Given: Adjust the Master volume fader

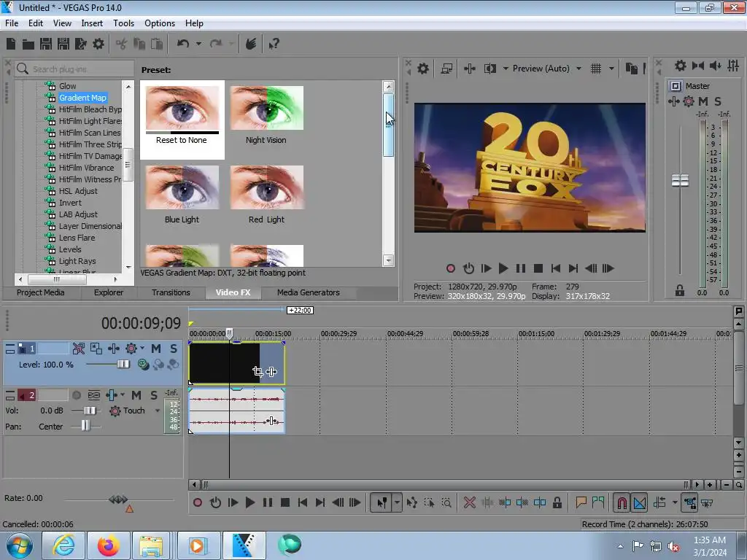Looking at the screenshot, I should (x=680, y=181).
